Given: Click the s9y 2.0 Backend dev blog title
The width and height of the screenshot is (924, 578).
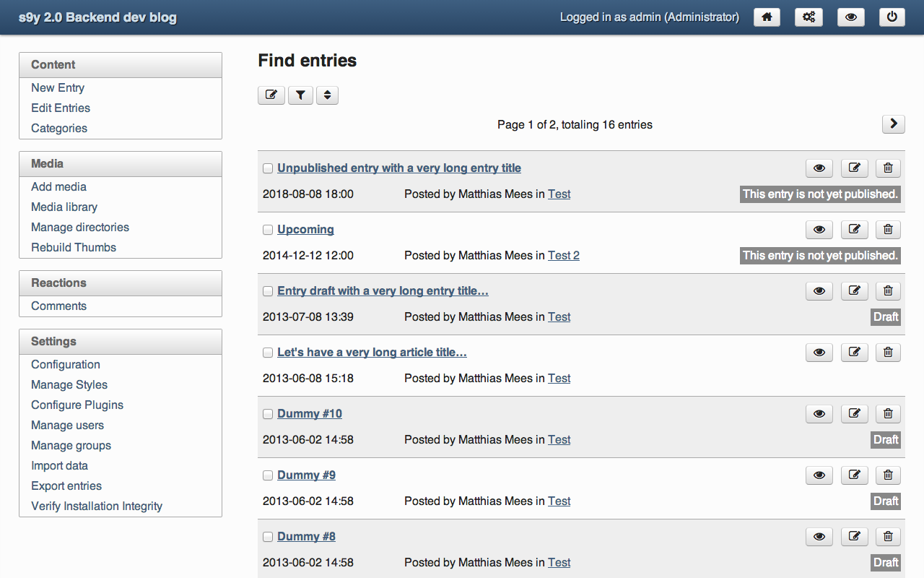Looking at the screenshot, I should tap(97, 17).
